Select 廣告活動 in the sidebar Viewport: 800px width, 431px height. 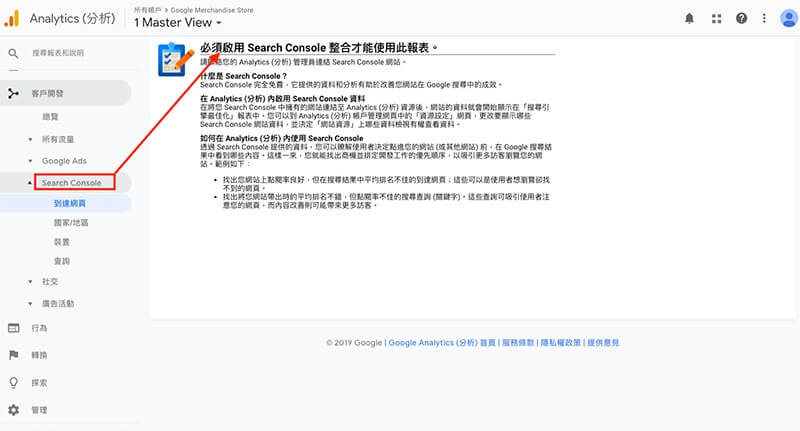(x=58, y=303)
